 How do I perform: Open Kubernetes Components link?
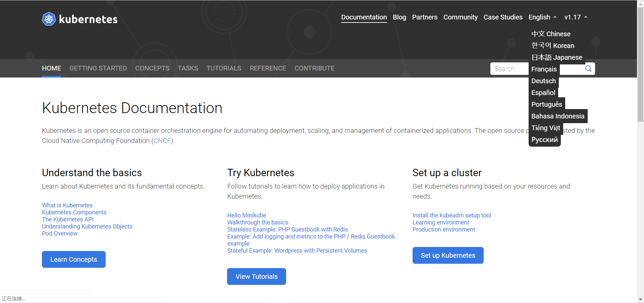click(x=74, y=212)
